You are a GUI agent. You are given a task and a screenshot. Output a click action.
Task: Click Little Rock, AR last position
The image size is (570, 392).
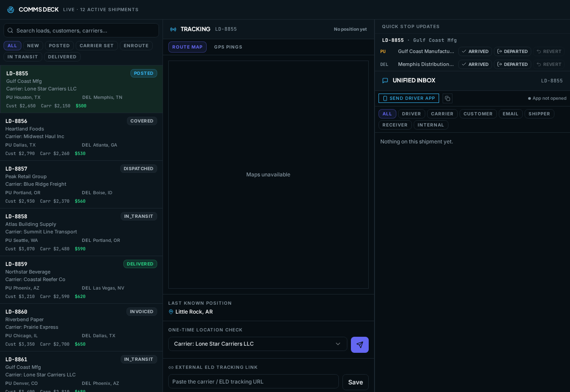pyautogui.click(x=194, y=312)
